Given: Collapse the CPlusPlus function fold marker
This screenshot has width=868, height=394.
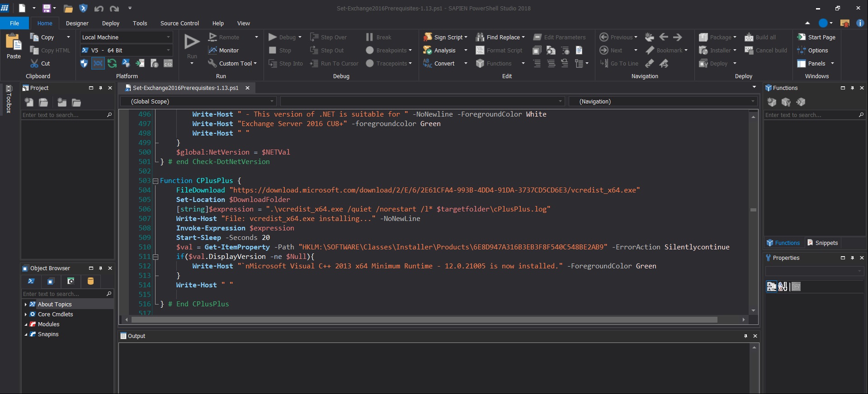Looking at the screenshot, I should pos(156,181).
